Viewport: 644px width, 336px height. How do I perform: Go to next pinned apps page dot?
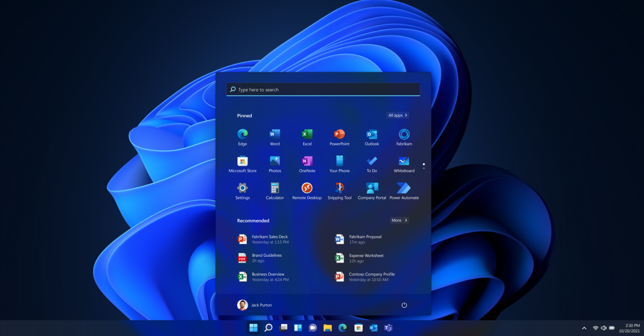point(424,168)
